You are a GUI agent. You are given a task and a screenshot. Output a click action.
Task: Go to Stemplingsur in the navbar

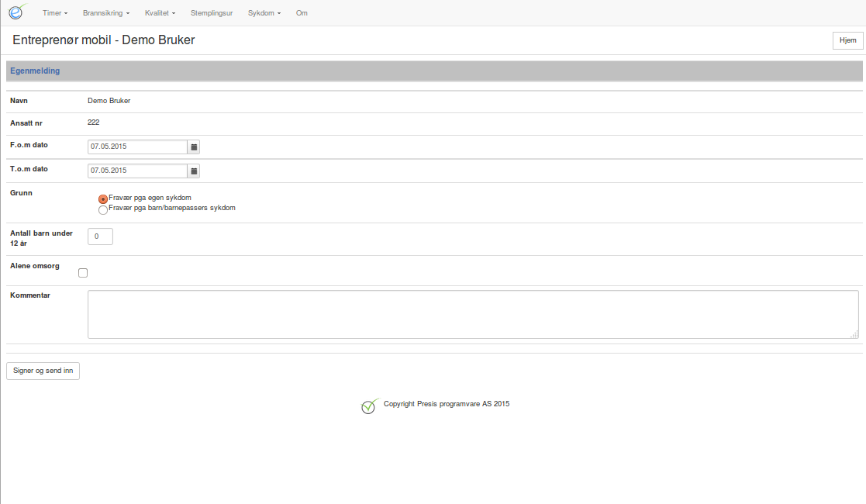[212, 12]
